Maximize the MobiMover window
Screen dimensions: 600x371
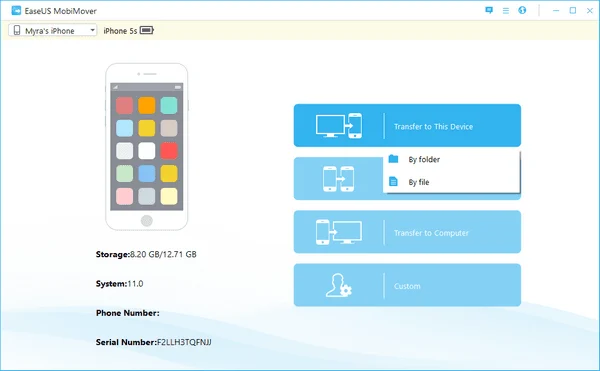tap(573, 10)
